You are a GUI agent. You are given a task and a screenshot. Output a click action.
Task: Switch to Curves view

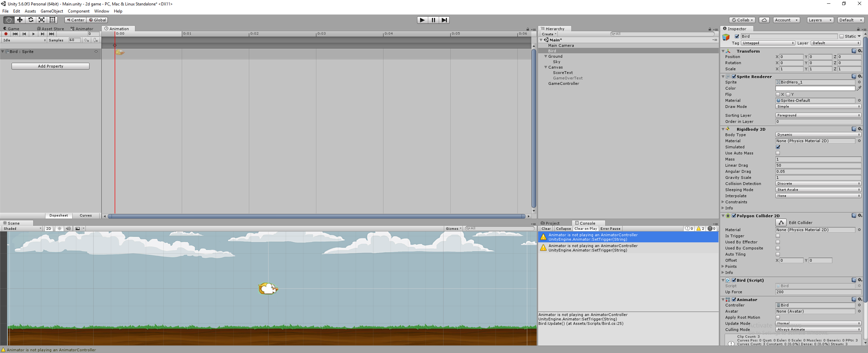[x=86, y=216]
